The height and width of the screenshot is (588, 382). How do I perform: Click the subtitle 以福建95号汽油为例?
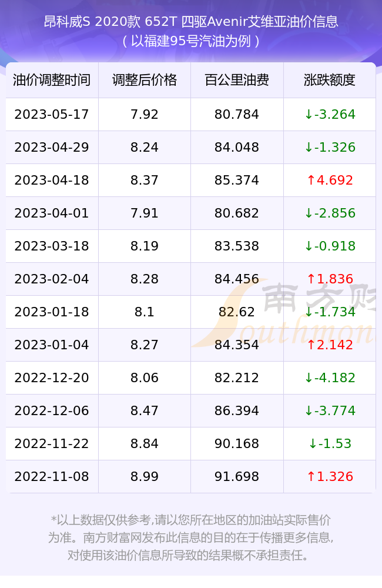click(x=191, y=41)
